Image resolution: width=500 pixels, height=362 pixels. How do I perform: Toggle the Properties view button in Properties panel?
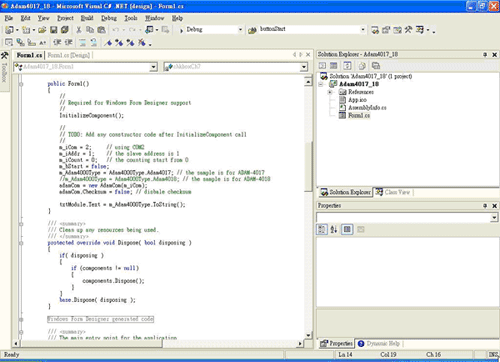(347, 229)
